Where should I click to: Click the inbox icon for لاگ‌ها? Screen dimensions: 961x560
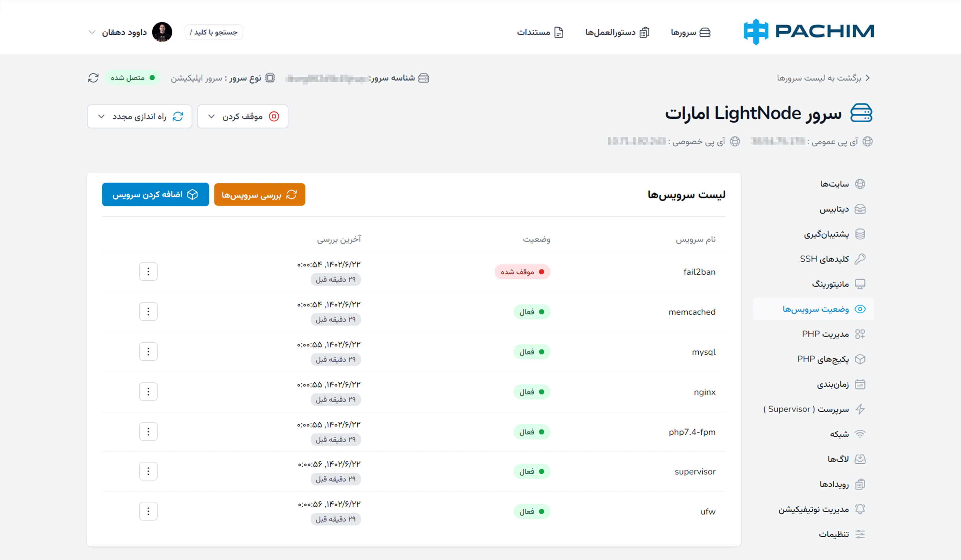[860, 459]
